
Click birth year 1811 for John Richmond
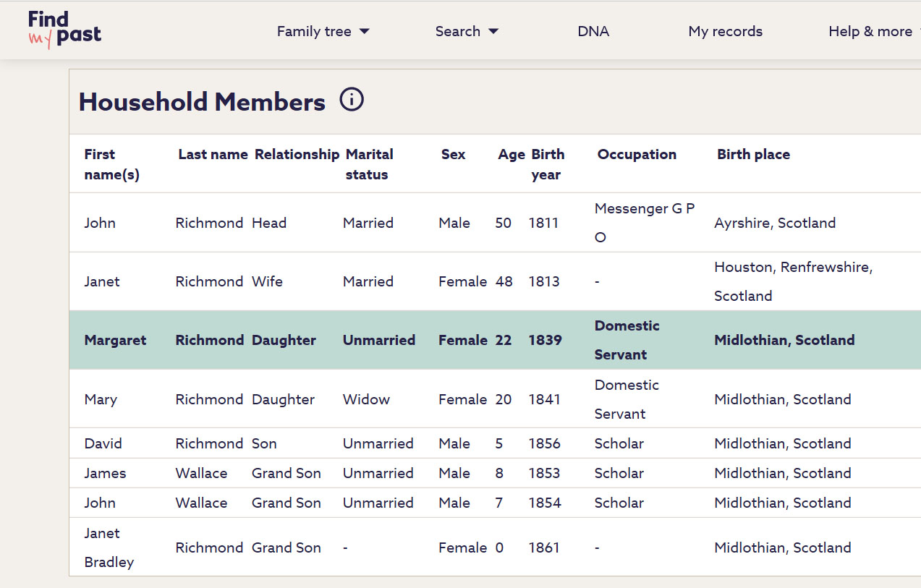coord(543,223)
